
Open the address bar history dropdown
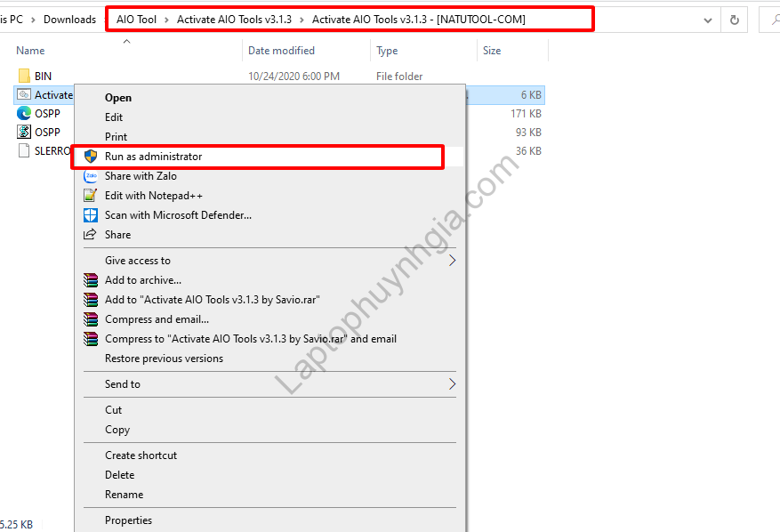coord(707,20)
